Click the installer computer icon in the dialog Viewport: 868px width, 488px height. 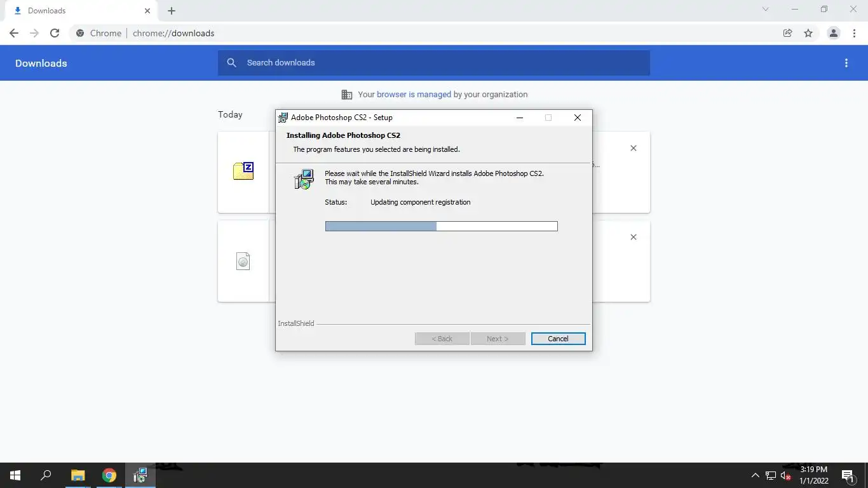[x=304, y=179]
